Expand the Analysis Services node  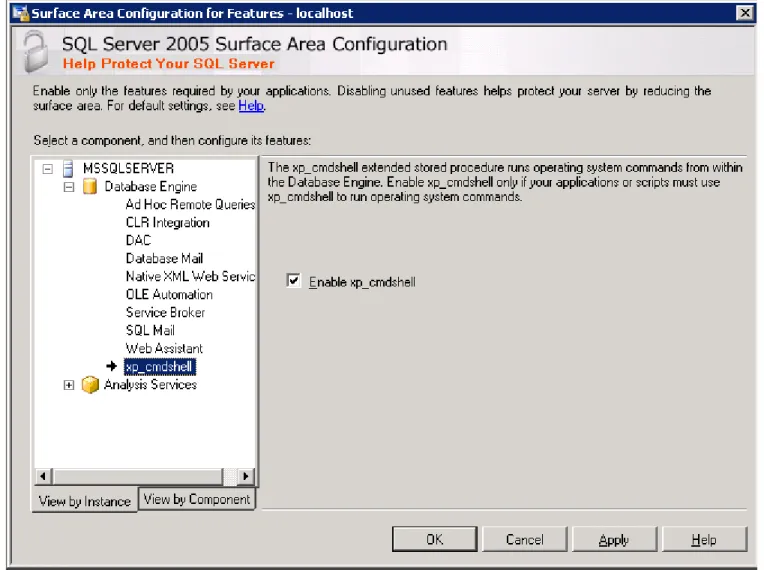tap(69, 385)
